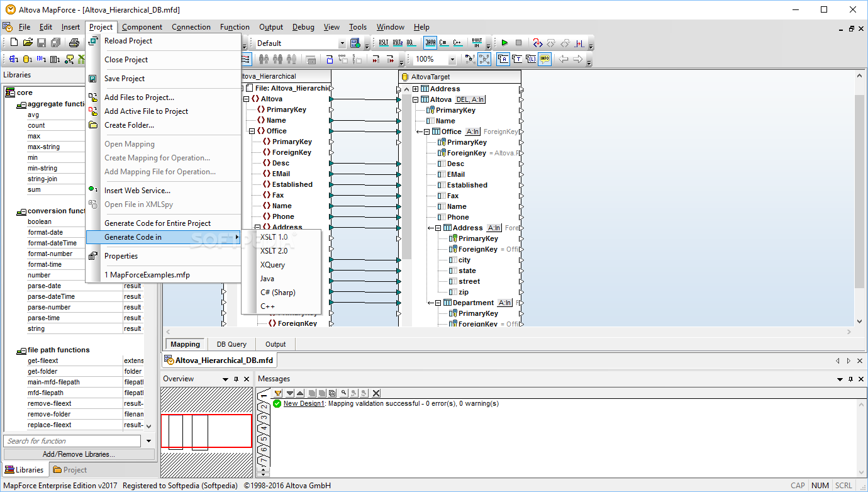This screenshot has width=868, height=492.
Task: Select XSLT output language icon
Action: [x=384, y=43]
